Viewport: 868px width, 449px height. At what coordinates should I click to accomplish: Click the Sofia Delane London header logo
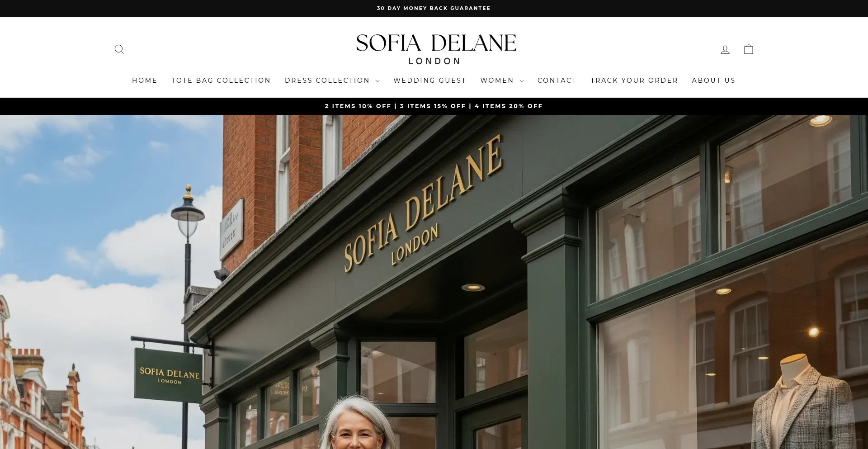[x=436, y=49]
